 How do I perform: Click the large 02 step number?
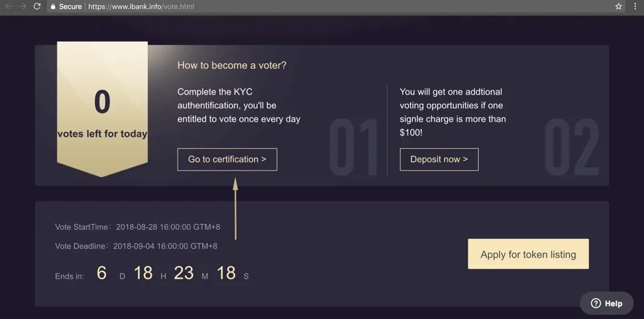pyautogui.click(x=572, y=147)
